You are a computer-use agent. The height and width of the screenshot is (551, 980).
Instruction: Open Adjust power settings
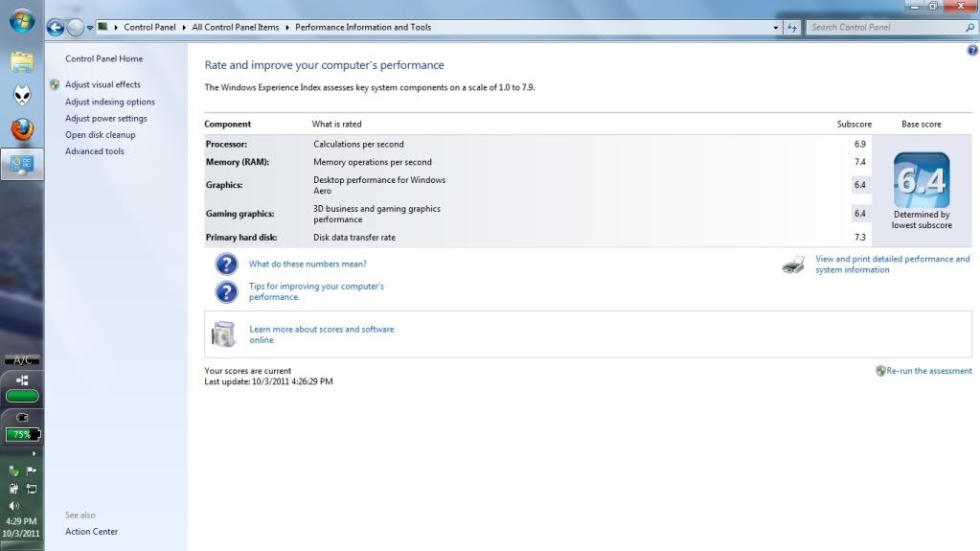point(106,118)
